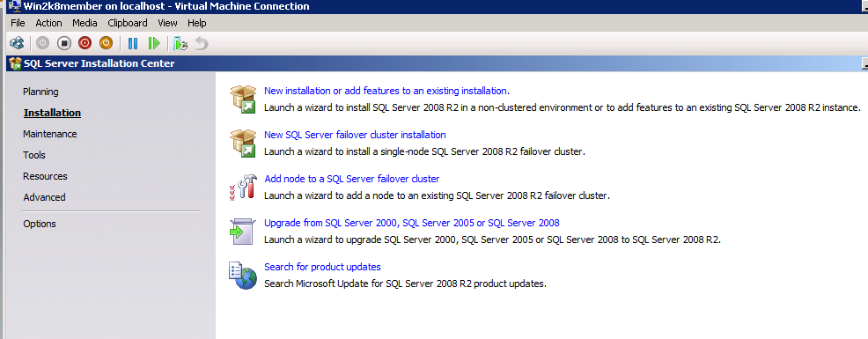Turn off the virtual machine with the stop icon
Viewport: 868px width, 339px height.
pos(64,42)
